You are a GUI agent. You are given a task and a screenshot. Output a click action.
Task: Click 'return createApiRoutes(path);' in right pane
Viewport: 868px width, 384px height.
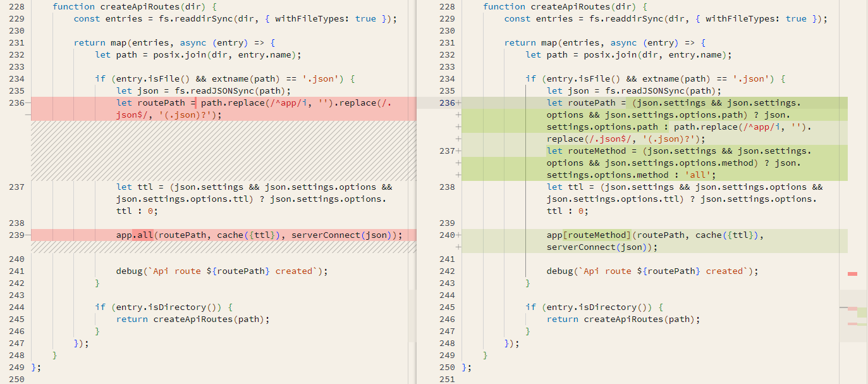623,319
